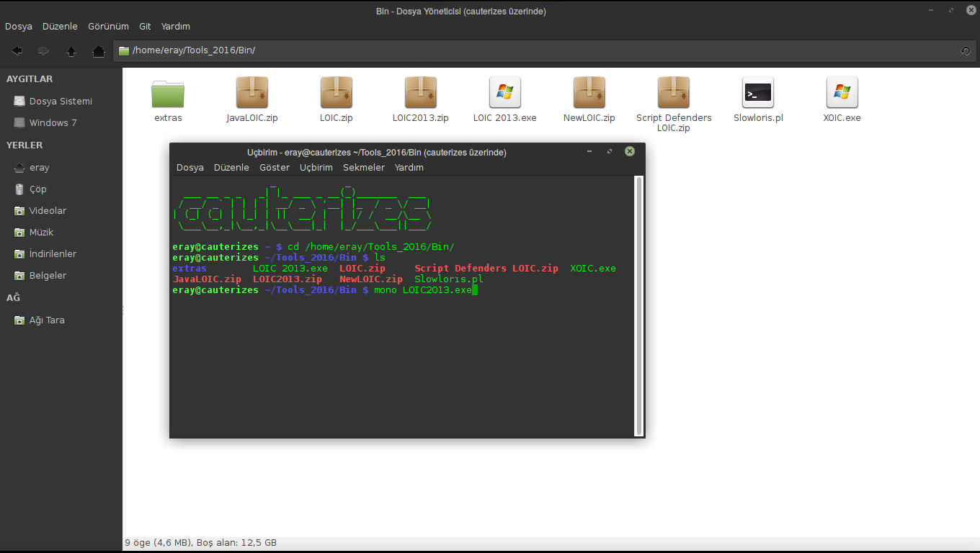Open the terminal's Göster menu
The image size is (980, 553).
(x=275, y=168)
